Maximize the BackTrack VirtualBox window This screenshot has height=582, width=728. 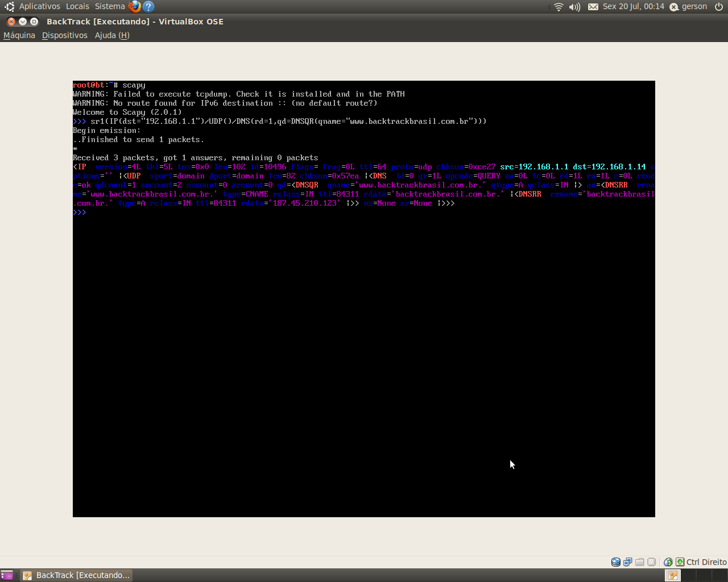(34, 22)
